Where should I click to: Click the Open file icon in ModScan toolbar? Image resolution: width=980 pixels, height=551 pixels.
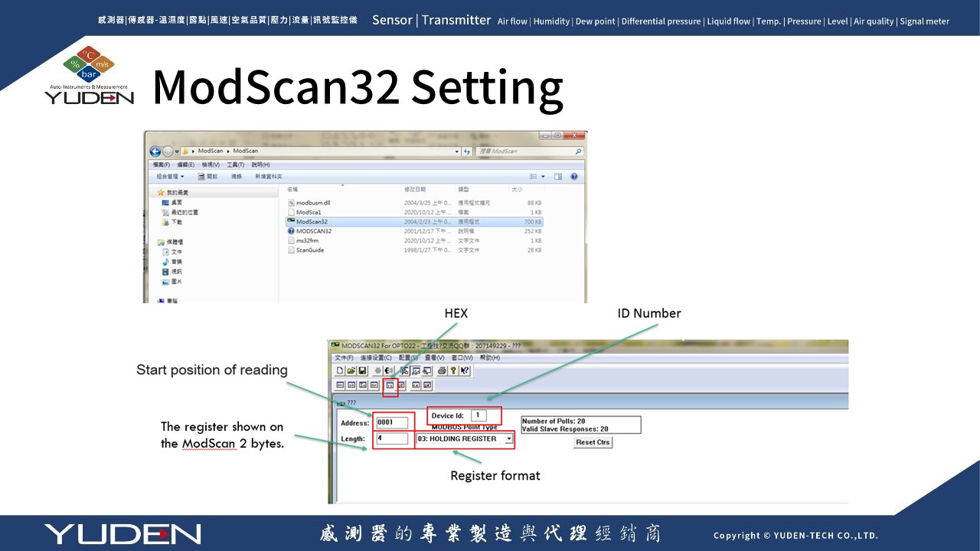(x=351, y=370)
